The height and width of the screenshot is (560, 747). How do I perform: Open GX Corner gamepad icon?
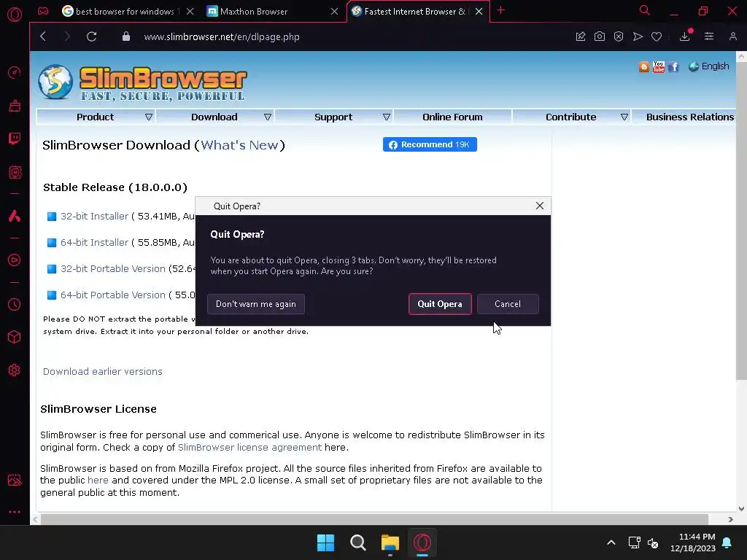[43, 11]
